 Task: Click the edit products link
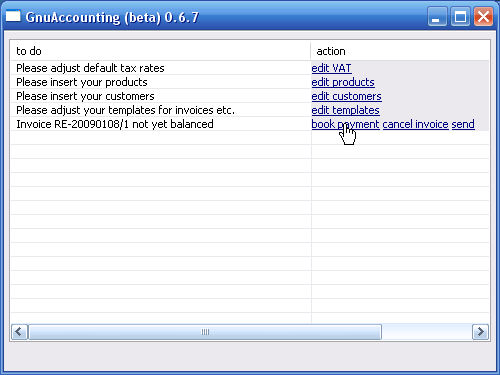(x=343, y=82)
